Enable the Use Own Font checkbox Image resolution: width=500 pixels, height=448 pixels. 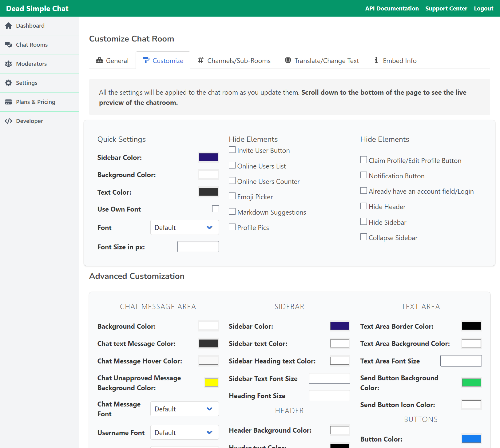point(216,209)
